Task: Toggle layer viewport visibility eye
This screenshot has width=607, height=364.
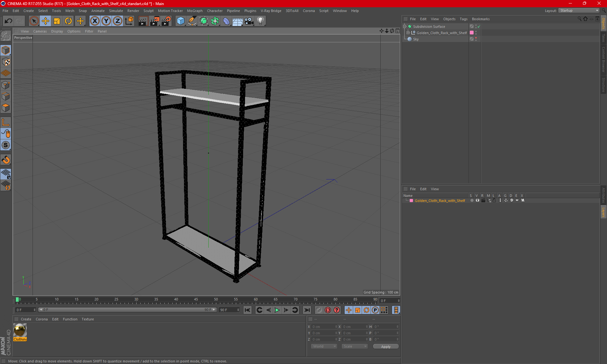Action: click(x=477, y=200)
